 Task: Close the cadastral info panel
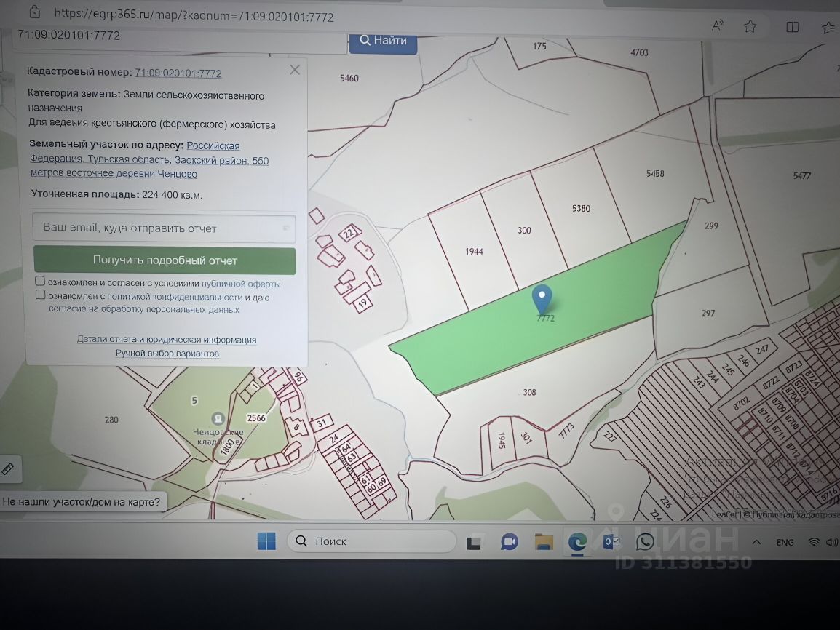(295, 70)
